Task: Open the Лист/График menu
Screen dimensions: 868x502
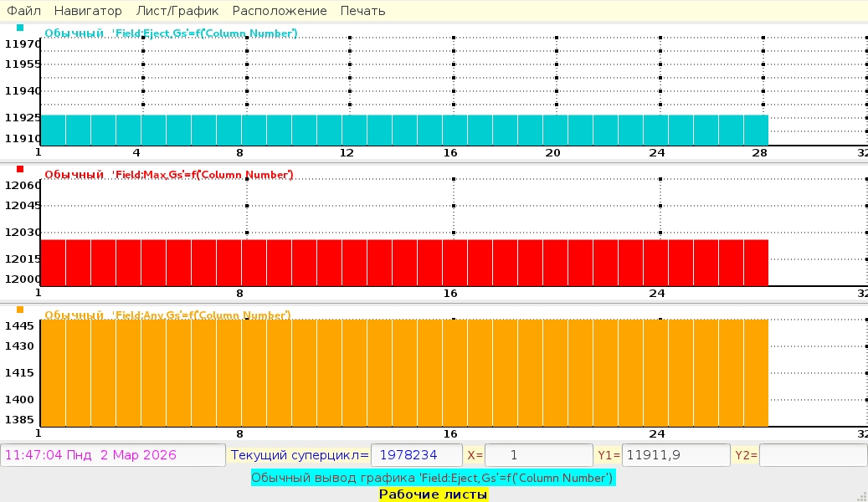Action: point(177,11)
